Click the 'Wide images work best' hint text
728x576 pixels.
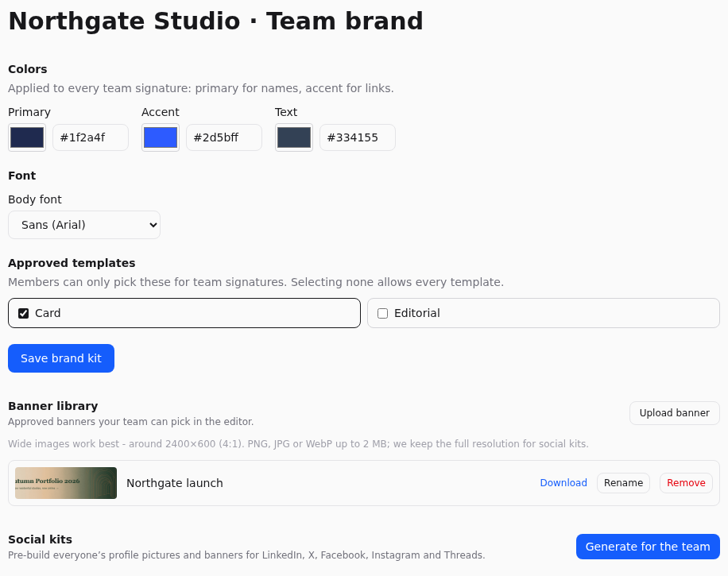click(x=298, y=444)
